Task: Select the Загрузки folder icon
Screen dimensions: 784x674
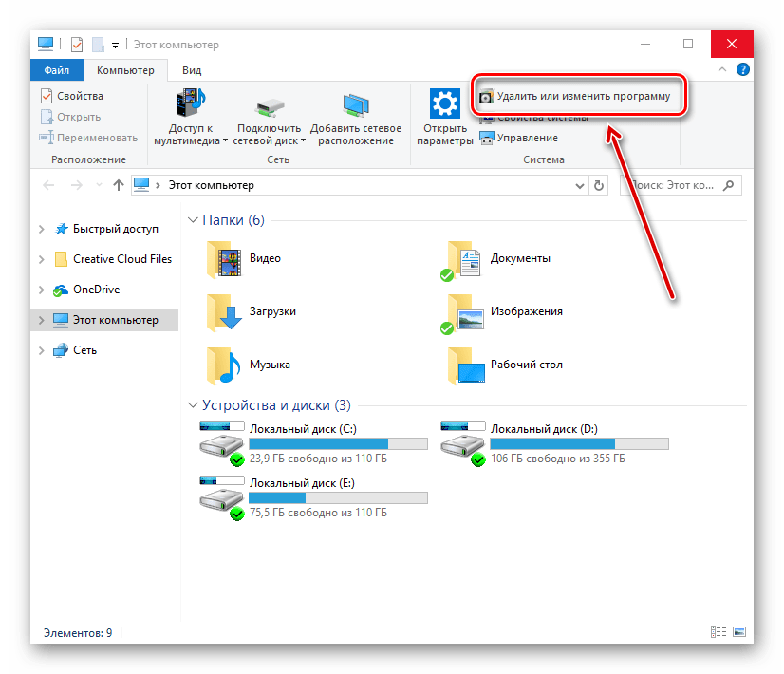Action: pyautogui.click(x=224, y=312)
